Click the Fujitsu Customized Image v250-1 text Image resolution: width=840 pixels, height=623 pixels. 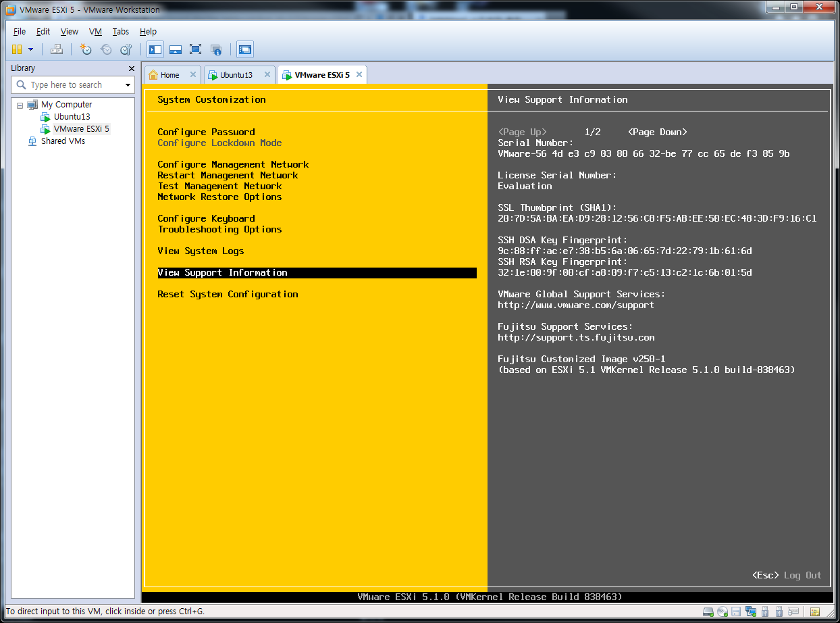pyautogui.click(x=581, y=359)
